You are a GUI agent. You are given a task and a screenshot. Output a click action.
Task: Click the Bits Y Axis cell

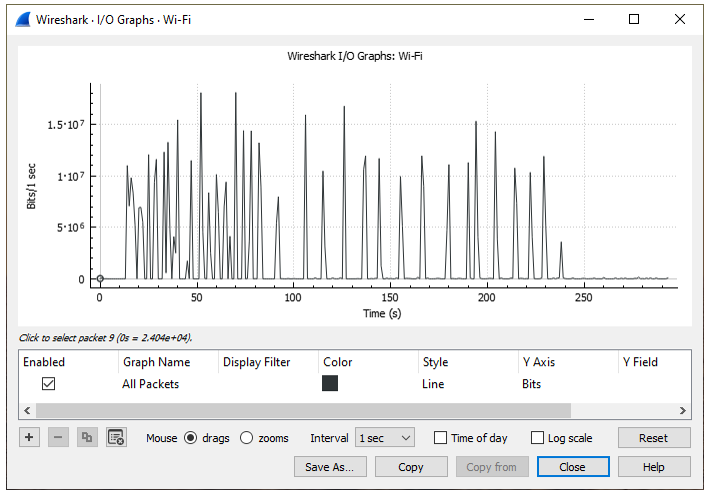pyautogui.click(x=531, y=384)
